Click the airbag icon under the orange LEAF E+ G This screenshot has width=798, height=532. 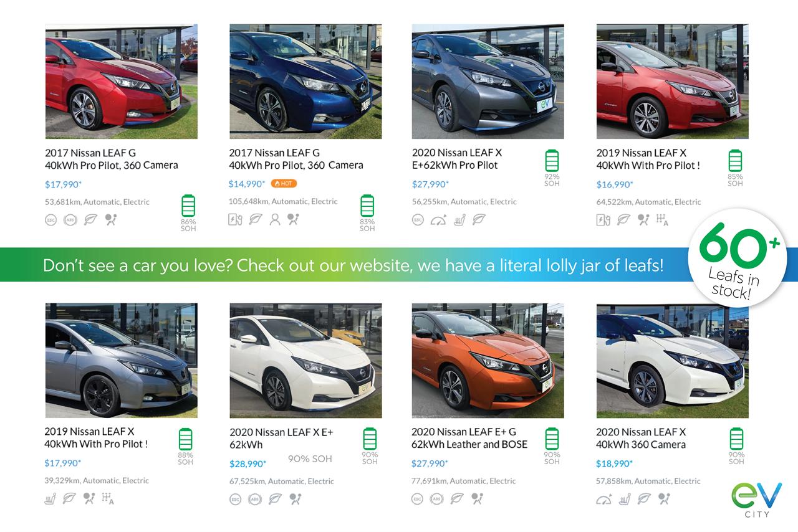[x=477, y=498]
